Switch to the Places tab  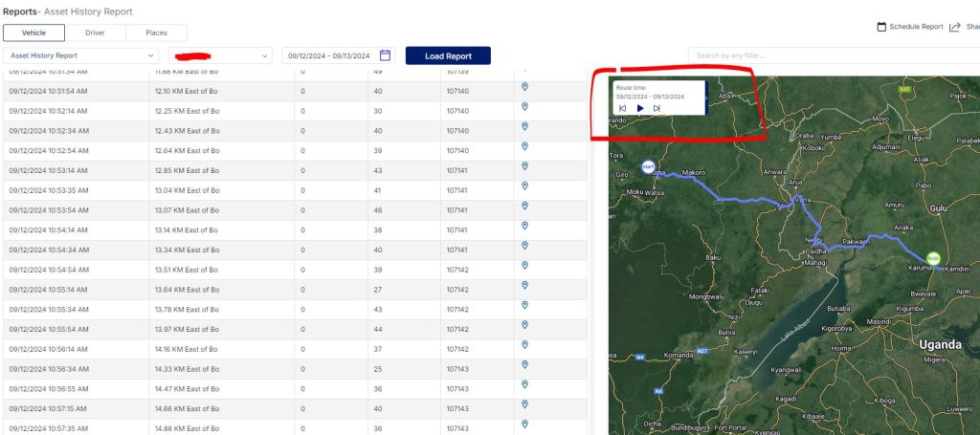156,33
